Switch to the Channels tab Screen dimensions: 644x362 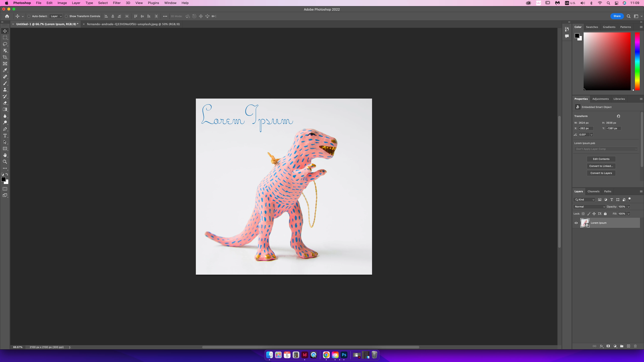[x=593, y=191]
